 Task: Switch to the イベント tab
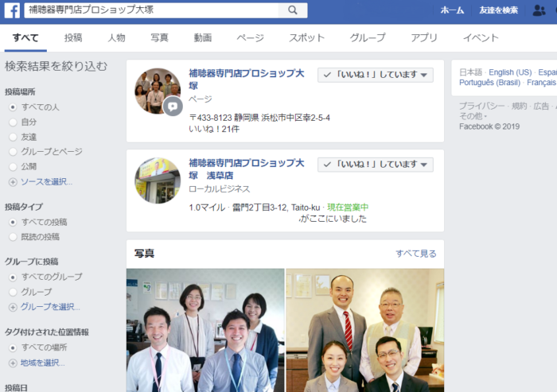pyautogui.click(x=481, y=37)
